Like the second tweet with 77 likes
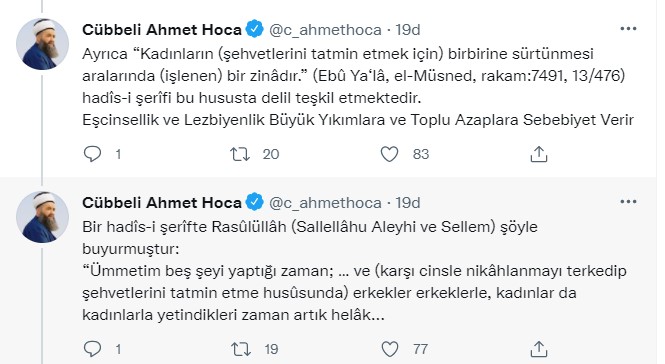 (390, 349)
